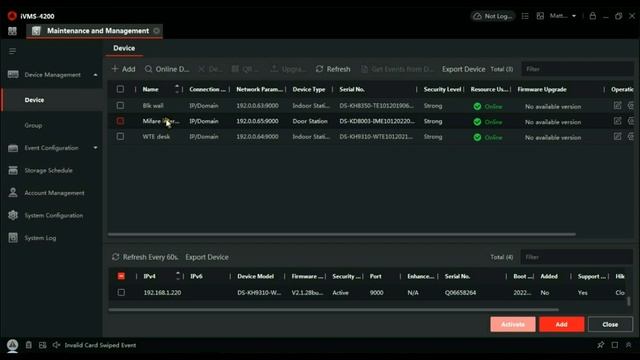Image resolution: width=640 pixels, height=360 pixels.
Task: Select the Device tab
Action: [124, 48]
